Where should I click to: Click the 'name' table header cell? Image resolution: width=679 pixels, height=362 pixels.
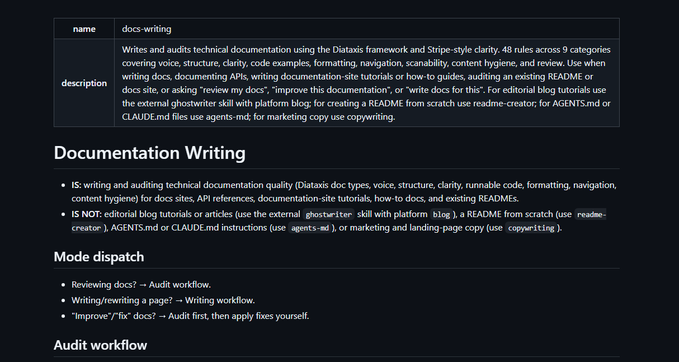pyautogui.click(x=84, y=29)
